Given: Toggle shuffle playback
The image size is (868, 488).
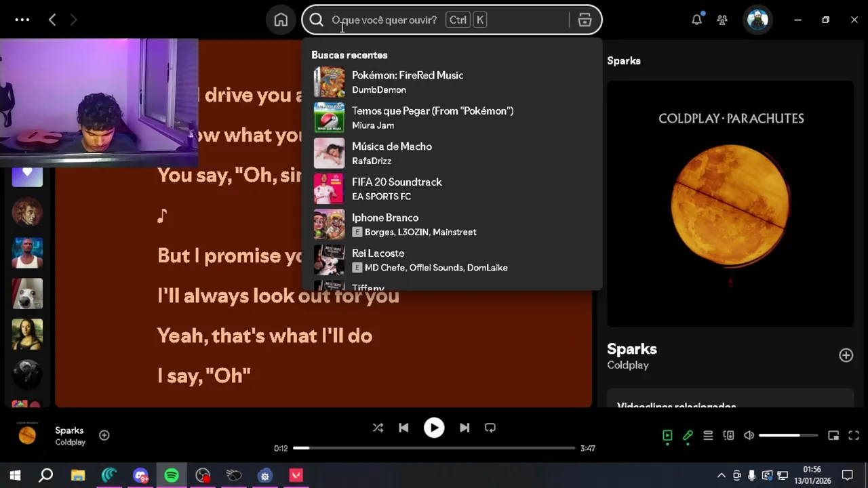Looking at the screenshot, I should [x=378, y=428].
